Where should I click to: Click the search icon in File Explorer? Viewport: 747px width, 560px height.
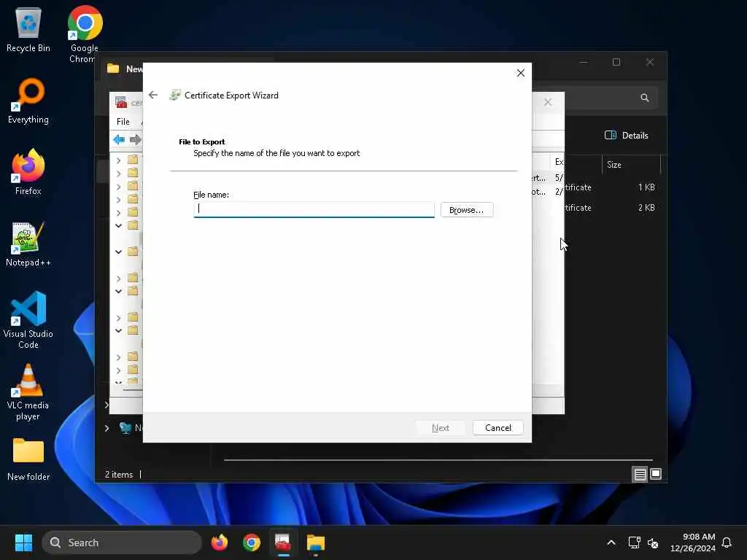click(x=645, y=98)
